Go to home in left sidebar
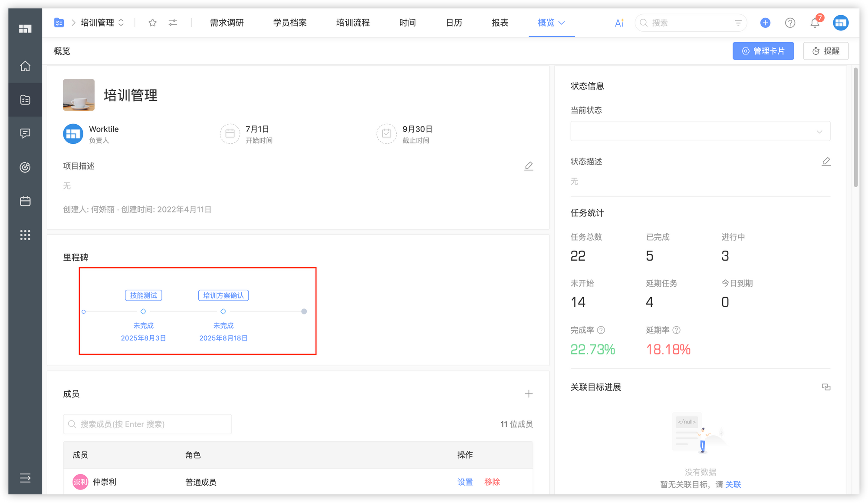The image size is (868, 503). coord(25,66)
